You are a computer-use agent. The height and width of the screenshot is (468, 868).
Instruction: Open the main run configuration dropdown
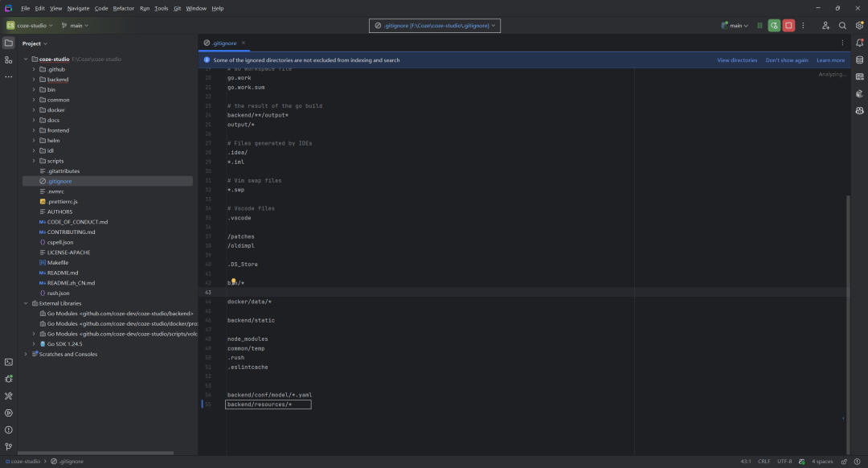click(735, 26)
